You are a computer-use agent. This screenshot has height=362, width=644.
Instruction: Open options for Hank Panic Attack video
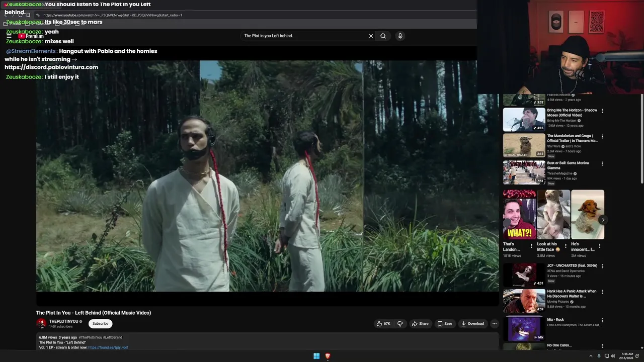(x=602, y=292)
